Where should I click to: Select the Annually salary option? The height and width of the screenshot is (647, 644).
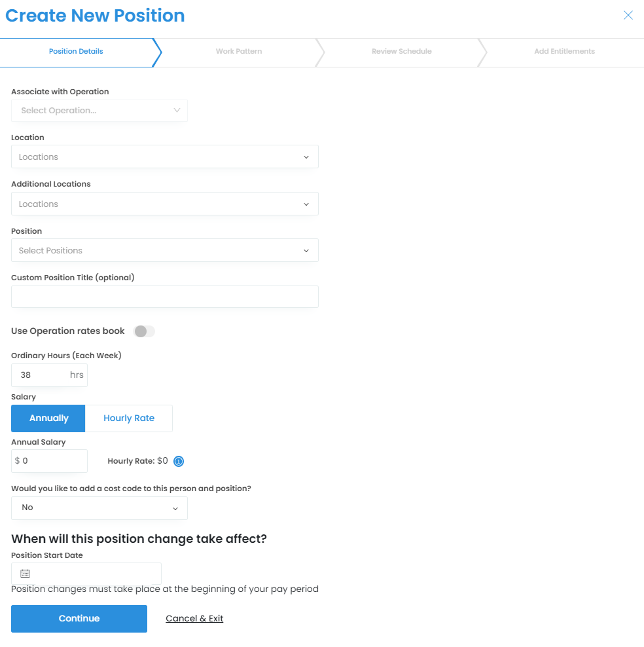tap(48, 418)
